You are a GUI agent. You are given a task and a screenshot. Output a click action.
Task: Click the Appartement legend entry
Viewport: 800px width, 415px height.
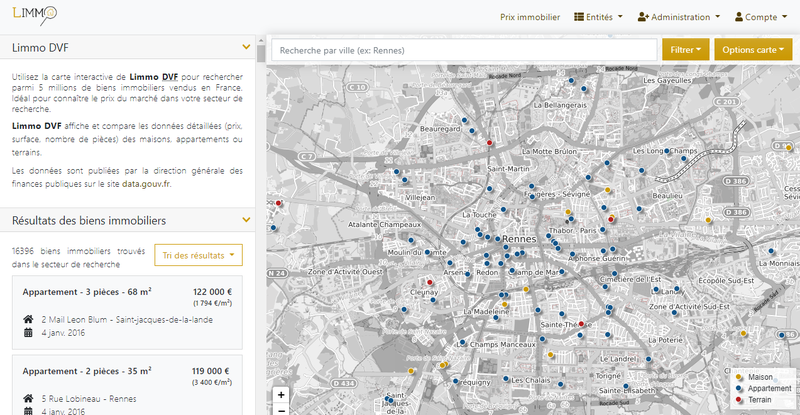(x=764, y=388)
